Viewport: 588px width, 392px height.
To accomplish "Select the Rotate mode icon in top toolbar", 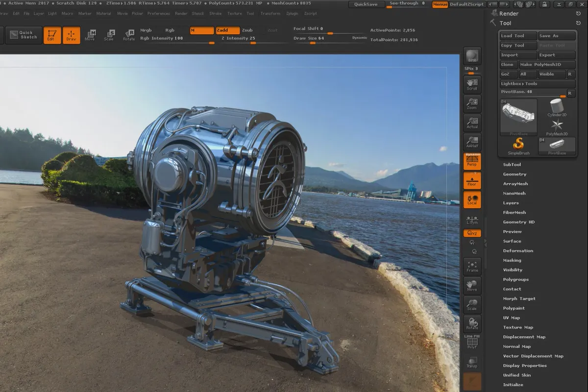I will click(129, 35).
